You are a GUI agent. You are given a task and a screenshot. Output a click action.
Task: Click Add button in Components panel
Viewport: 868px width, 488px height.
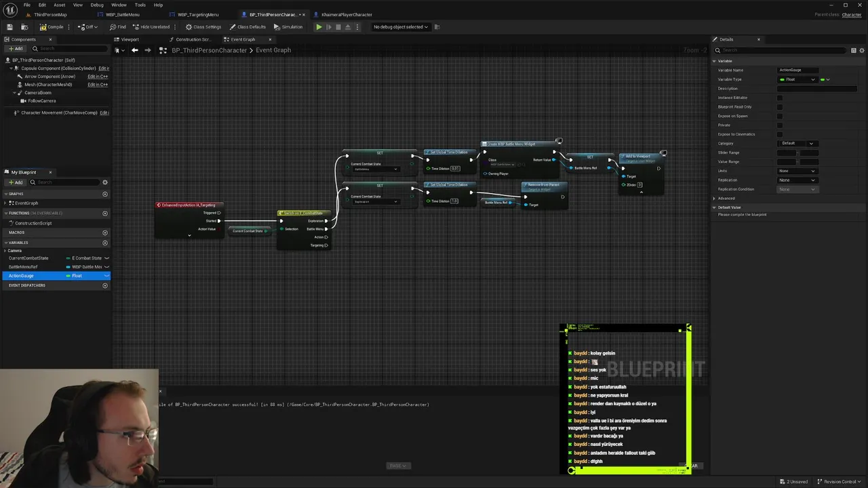15,49
